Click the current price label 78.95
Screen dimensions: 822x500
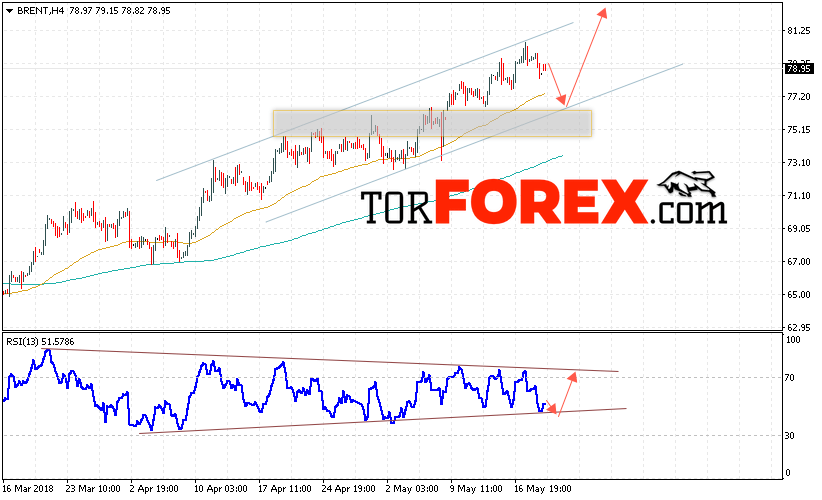click(799, 69)
